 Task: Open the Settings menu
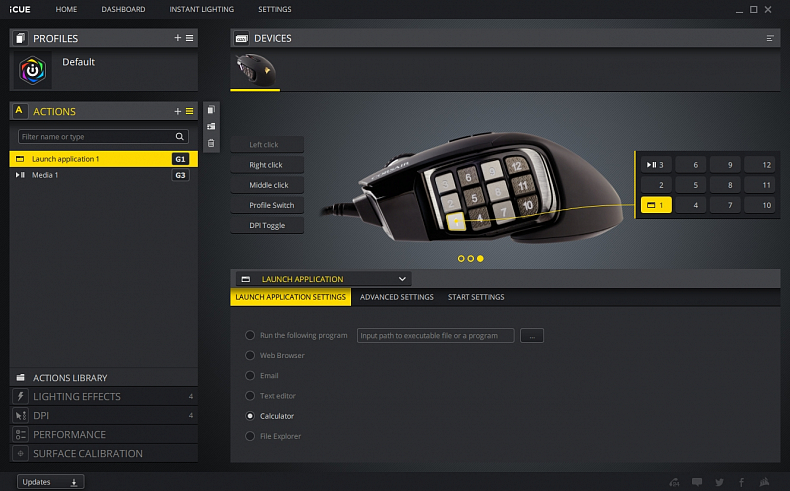click(x=275, y=9)
